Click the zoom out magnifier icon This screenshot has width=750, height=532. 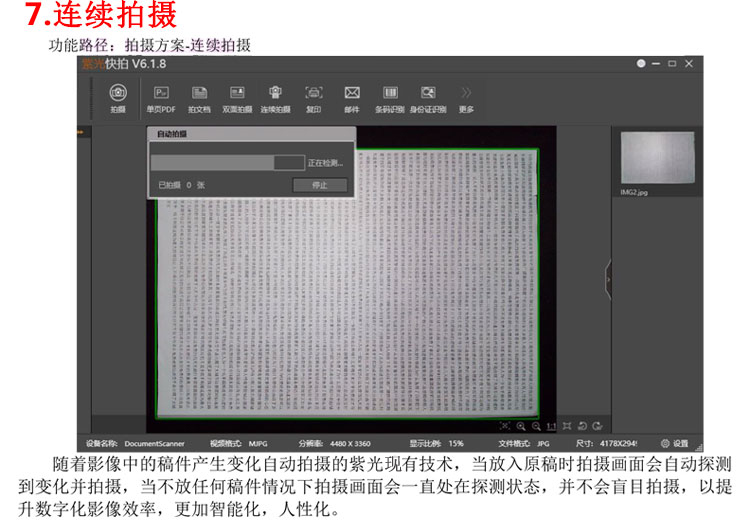pos(536,426)
